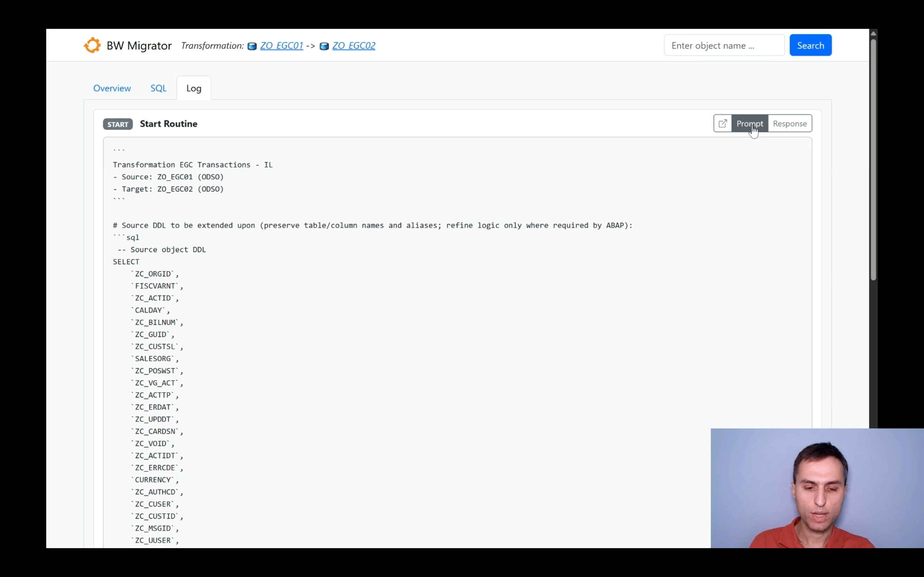
Task: Click the database icon beside ZO_EGC01
Action: (x=252, y=46)
